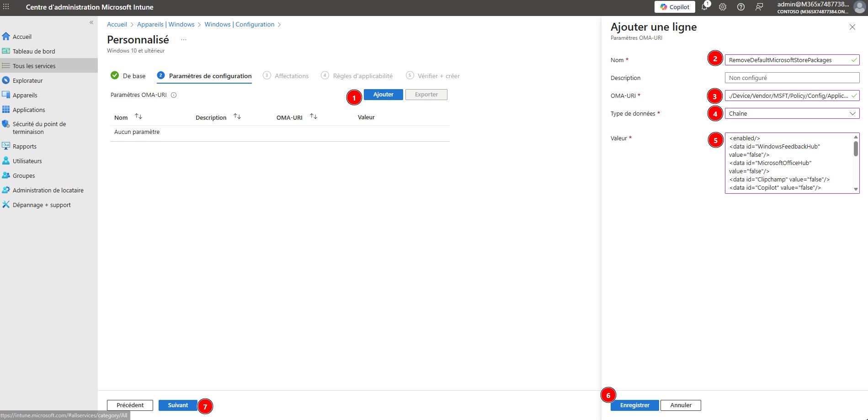This screenshot has height=420, width=868.
Task: Click Valeur scrollbar down arrow
Action: pos(856,189)
